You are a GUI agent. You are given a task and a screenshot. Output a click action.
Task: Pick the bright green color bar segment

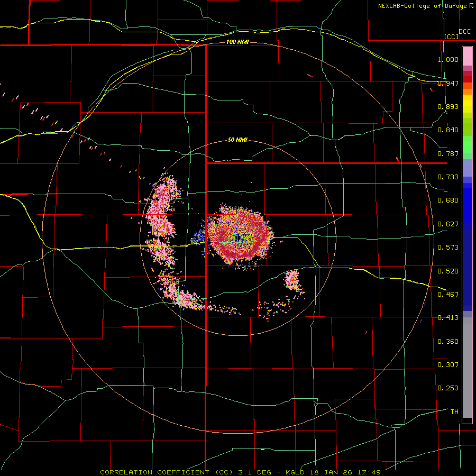pyautogui.click(x=467, y=144)
